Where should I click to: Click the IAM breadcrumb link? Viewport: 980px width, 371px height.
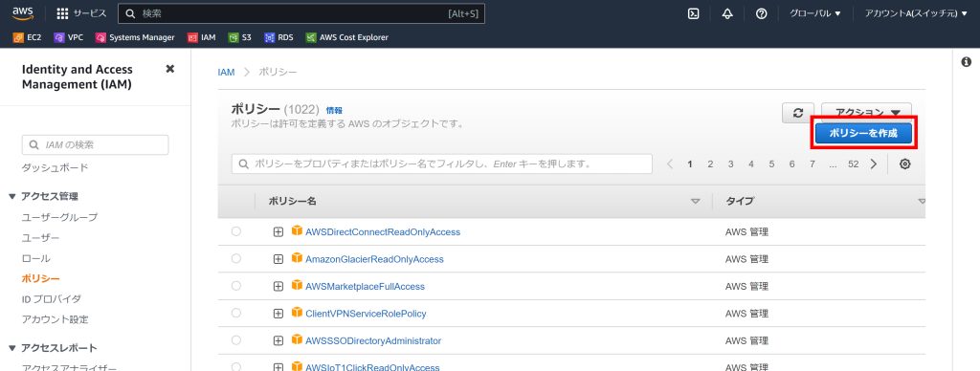click(x=226, y=72)
